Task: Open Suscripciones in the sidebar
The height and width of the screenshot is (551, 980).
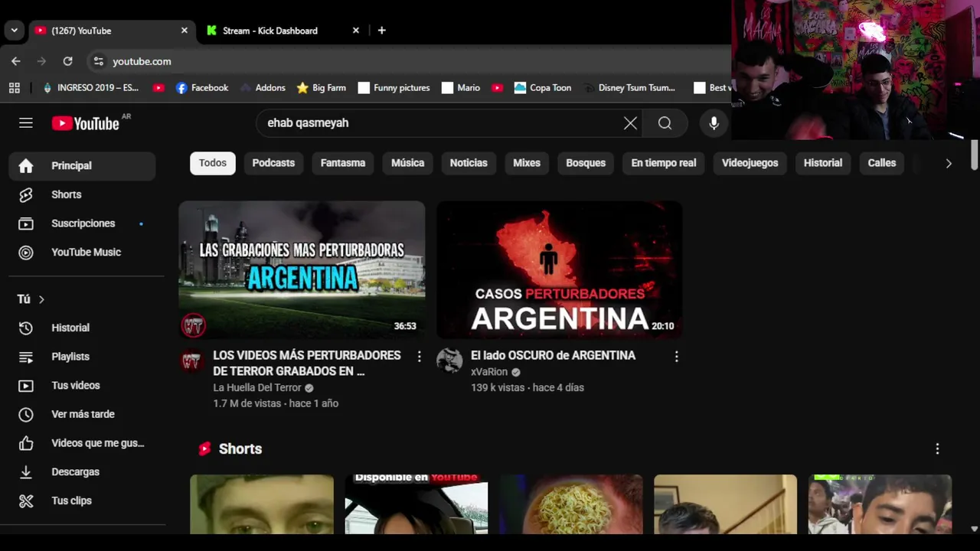Action: pyautogui.click(x=82, y=223)
